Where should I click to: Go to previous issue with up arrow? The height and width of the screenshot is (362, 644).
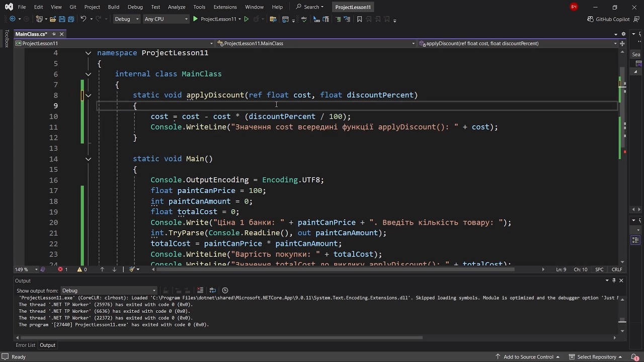coord(102,269)
